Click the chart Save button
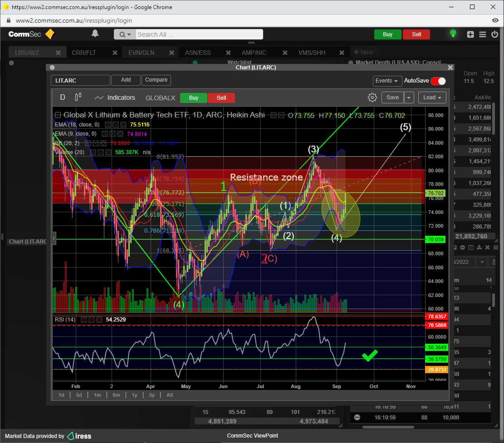This screenshot has height=443, width=504. click(392, 97)
